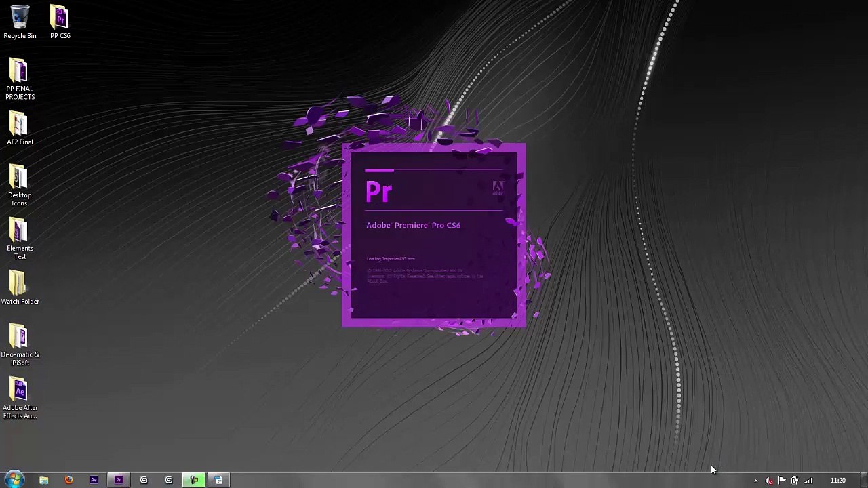Show hidden system tray icons arrow
This screenshot has width=868, height=488.
coord(755,481)
